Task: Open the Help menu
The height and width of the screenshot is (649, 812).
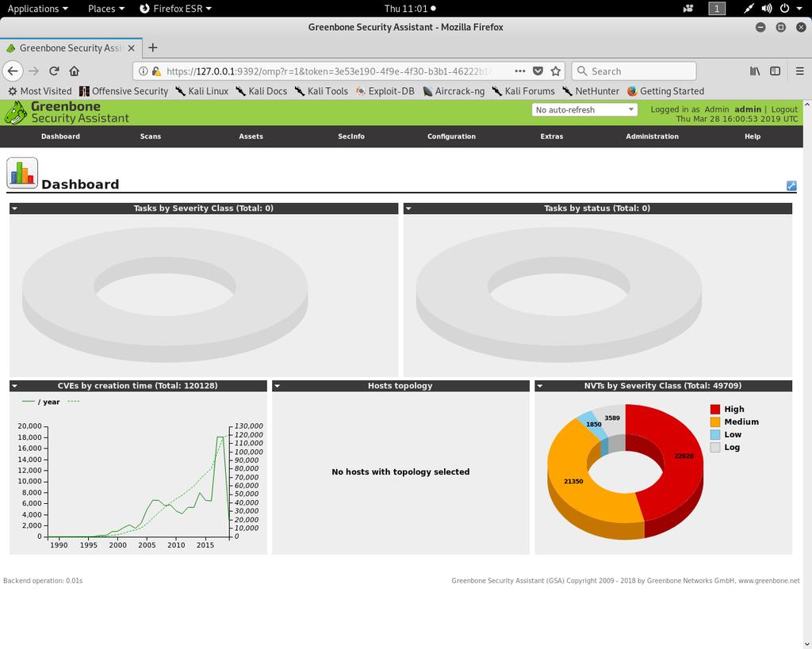Action: coord(753,136)
